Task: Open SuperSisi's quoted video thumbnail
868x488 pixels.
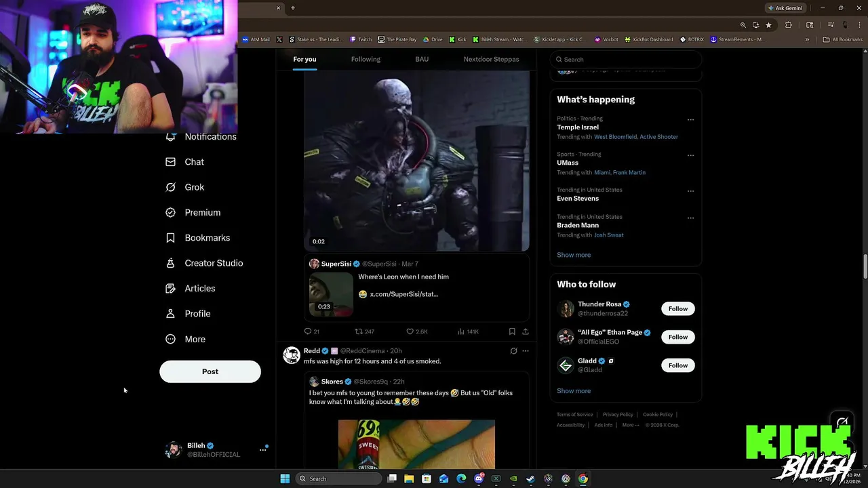Action: point(331,294)
